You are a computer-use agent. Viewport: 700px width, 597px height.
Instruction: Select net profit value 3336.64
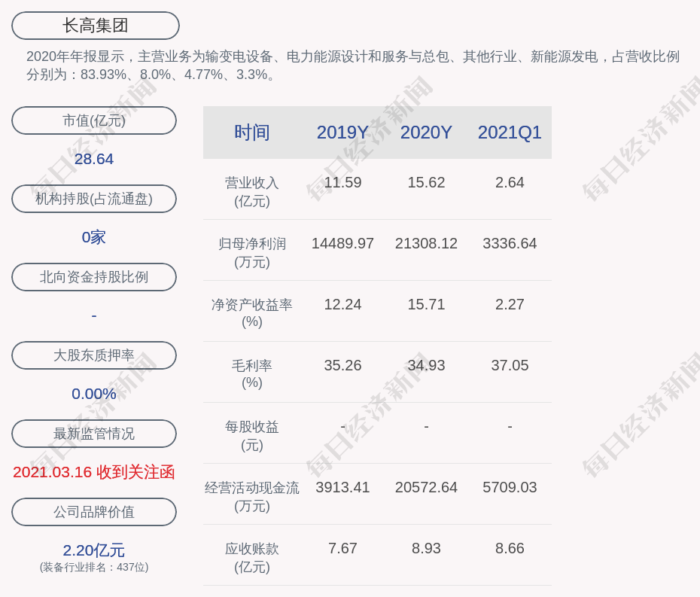pyautogui.click(x=510, y=243)
